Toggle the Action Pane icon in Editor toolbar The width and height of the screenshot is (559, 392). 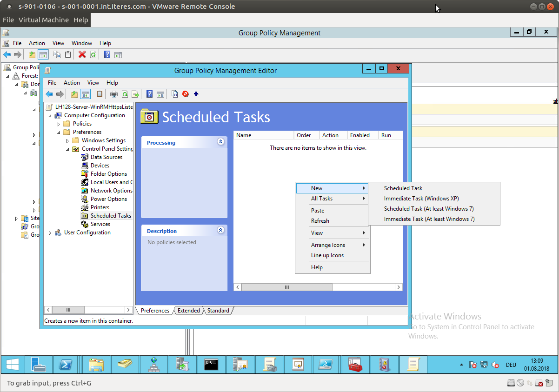(x=160, y=94)
